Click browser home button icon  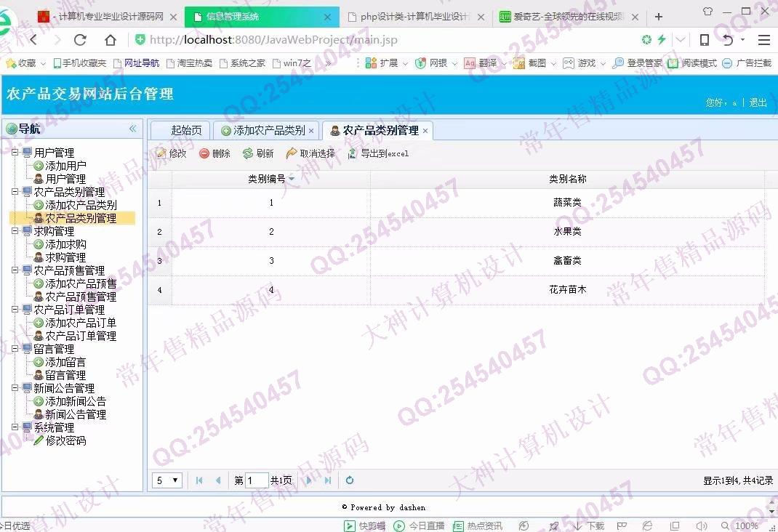[x=111, y=40]
